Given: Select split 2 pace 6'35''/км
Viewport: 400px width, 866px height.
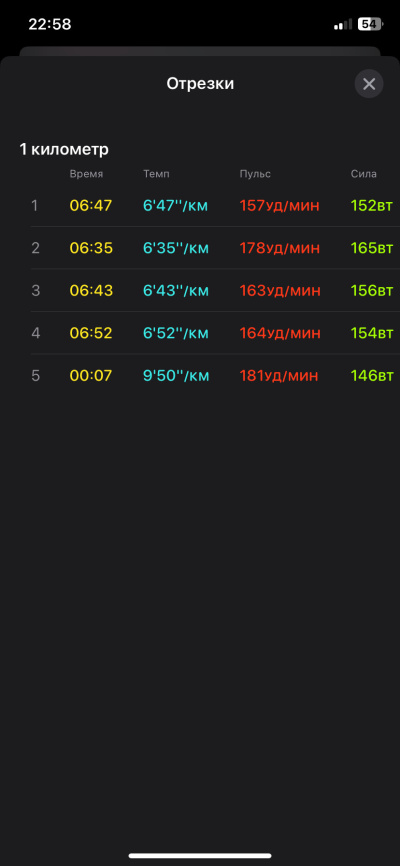Looking at the screenshot, I should pos(176,249).
